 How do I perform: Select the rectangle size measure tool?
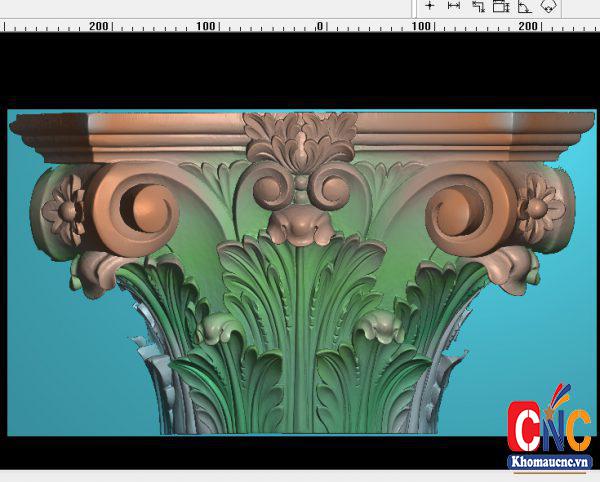[x=501, y=6]
